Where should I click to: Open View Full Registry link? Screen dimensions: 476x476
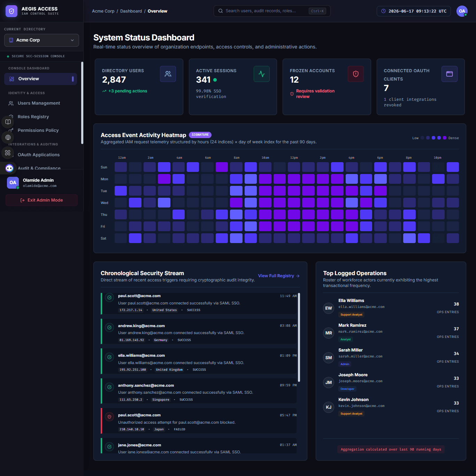pos(279,276)
